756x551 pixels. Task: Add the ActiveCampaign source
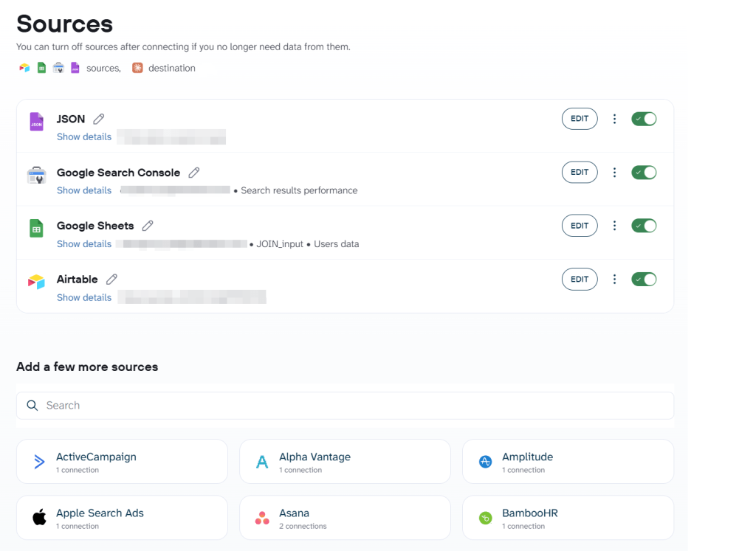pyautogui.click(x=122, y=462)
